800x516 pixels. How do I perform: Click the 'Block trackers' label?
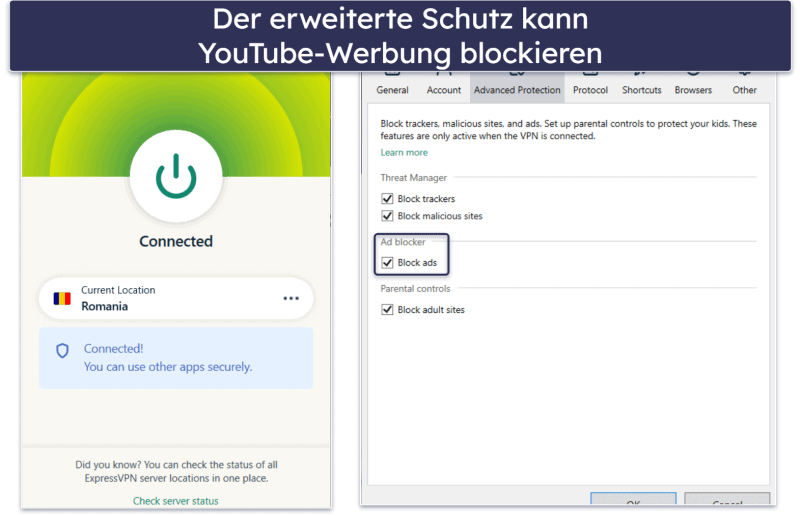pos(426,199)
